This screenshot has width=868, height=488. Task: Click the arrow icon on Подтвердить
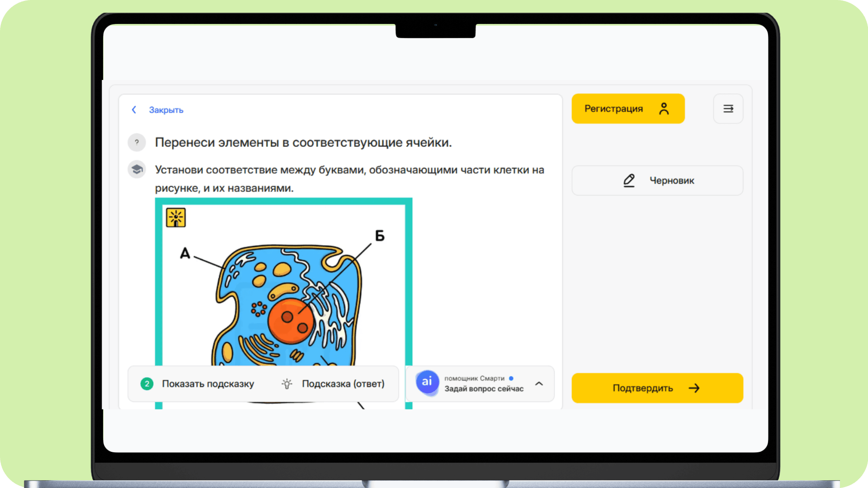tap(694, 388)
